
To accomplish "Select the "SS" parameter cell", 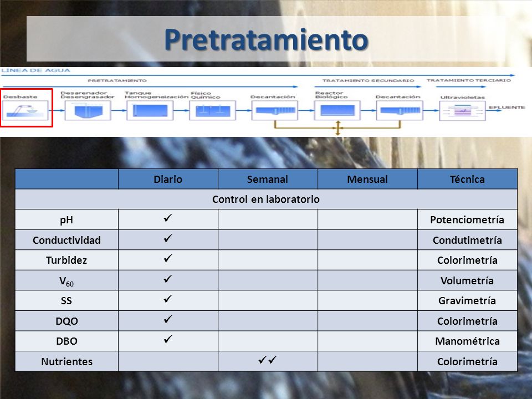I will [x=67, y=300].
